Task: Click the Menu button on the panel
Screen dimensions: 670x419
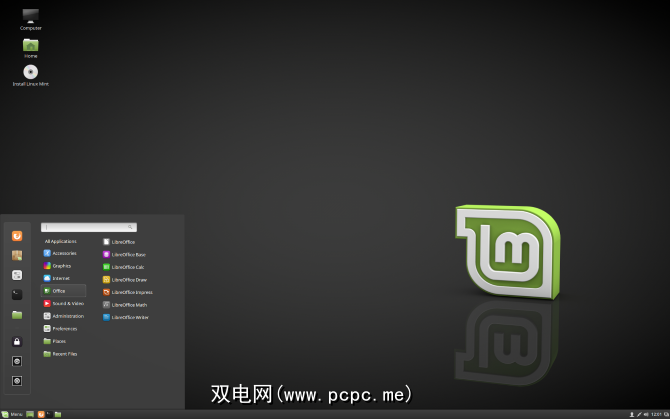Action: 12,414
